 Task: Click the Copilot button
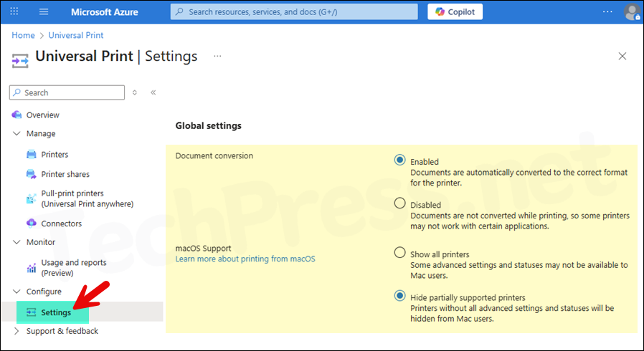pos(455,12)
